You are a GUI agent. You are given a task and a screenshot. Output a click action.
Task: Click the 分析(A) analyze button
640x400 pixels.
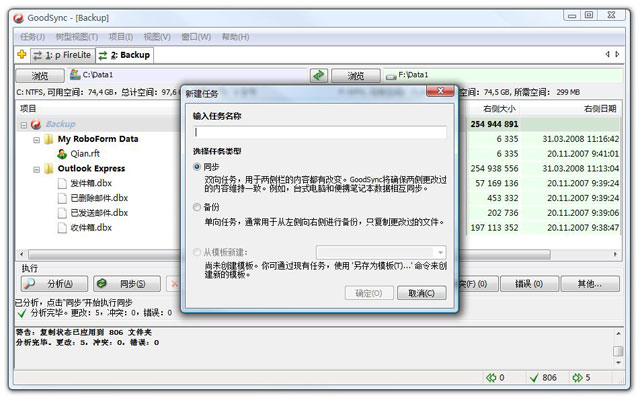(52, 285)
